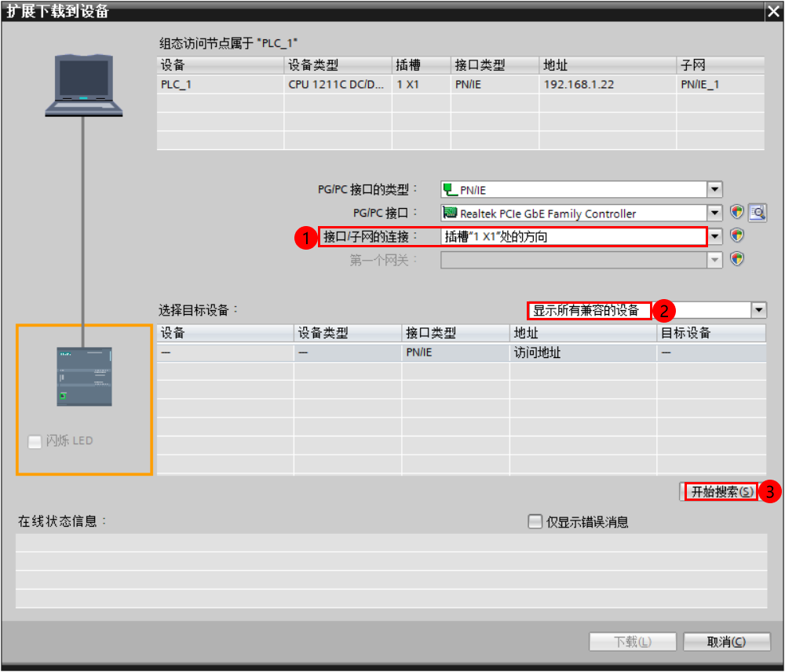Open the PG/PC 接口的类型 dropdown
The height and width of the screenshot is (672, 785).
714,188
